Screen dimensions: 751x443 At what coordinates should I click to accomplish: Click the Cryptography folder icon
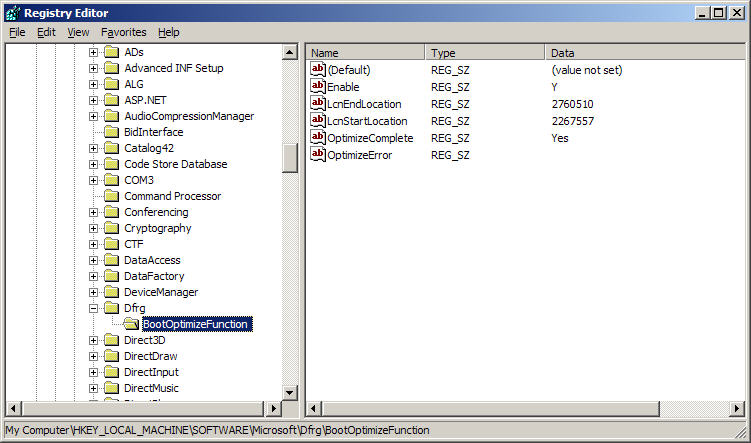coord(111,228)
